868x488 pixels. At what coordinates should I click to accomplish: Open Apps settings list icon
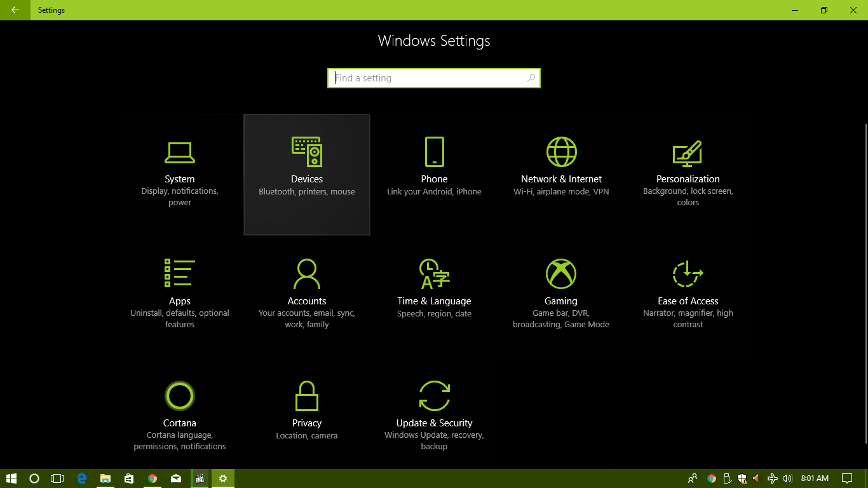(x=180, y=273)
